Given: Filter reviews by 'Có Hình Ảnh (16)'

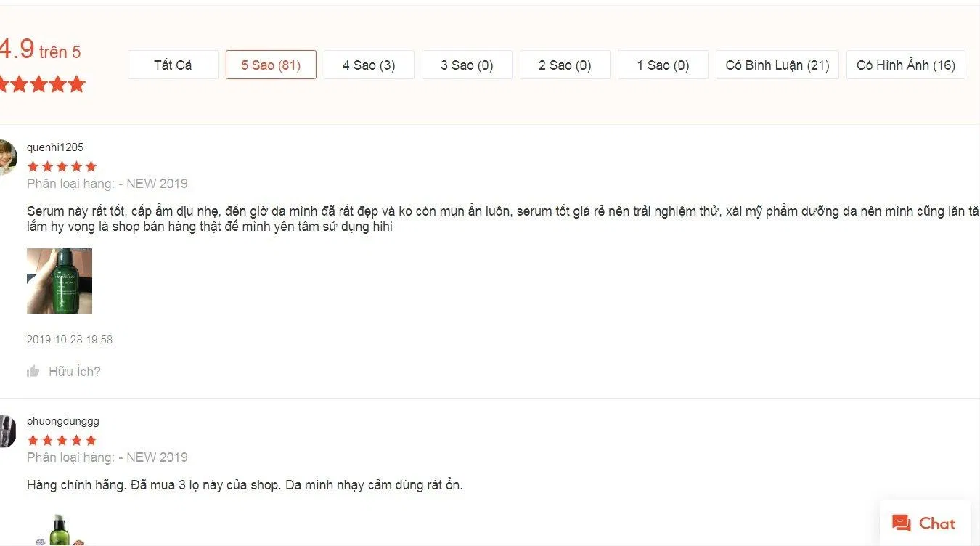Looking at the screenshot, I should (905, 65).
